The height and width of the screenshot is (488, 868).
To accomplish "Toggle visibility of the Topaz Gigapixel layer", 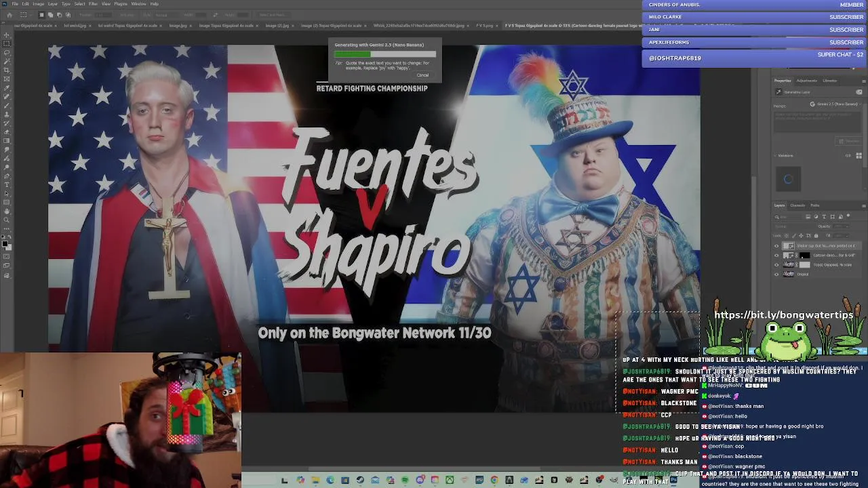I will [x=776, y=265].
